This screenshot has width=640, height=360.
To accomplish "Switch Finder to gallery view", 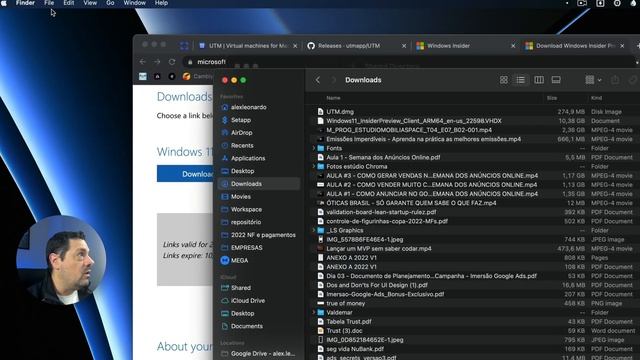I will 556,80.
